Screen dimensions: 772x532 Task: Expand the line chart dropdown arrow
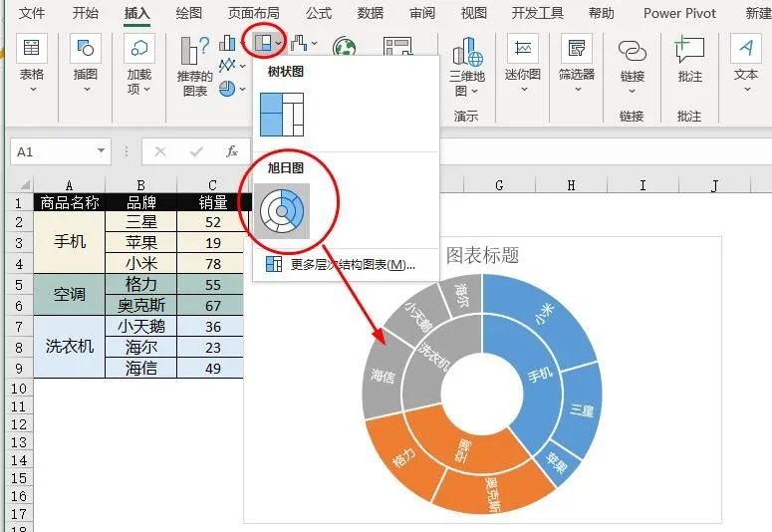(242, 66)
